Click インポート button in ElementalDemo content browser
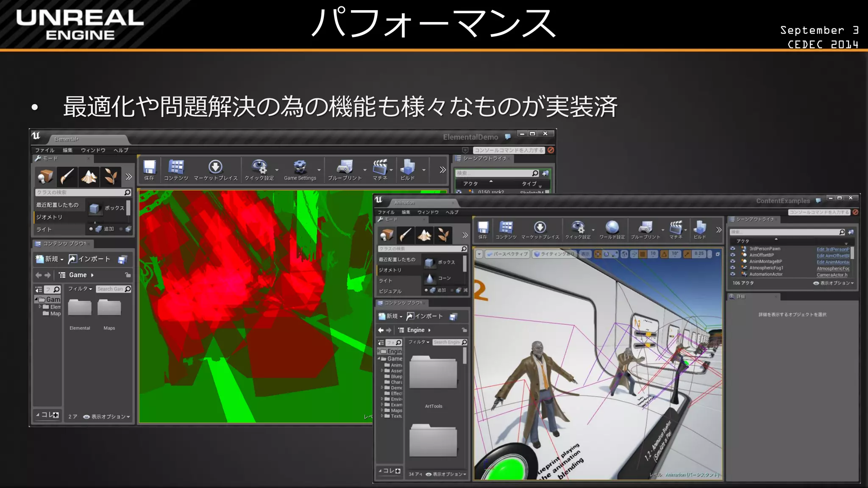This screenshot has height=488, width=868. coord(89,259)
